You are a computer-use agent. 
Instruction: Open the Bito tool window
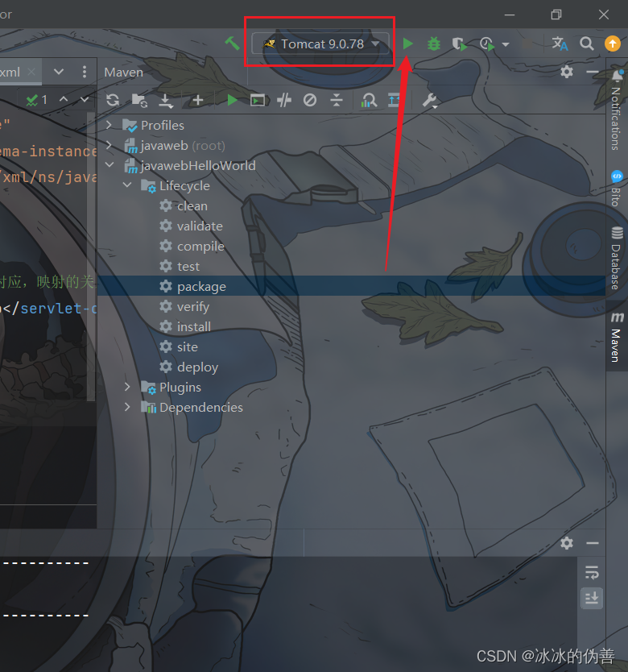tap(617, 189)
